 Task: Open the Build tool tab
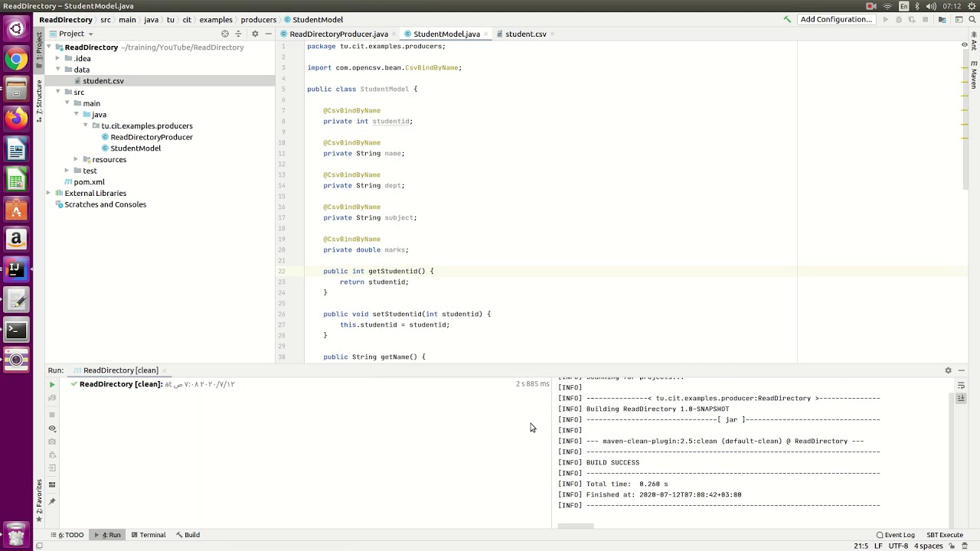[x=188, y=535]
